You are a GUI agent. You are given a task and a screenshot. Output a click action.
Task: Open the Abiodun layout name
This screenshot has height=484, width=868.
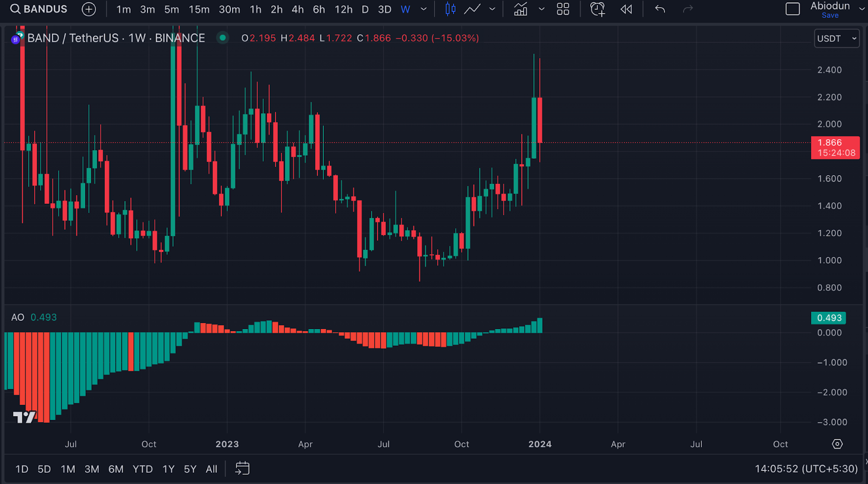tap(830, 6)
